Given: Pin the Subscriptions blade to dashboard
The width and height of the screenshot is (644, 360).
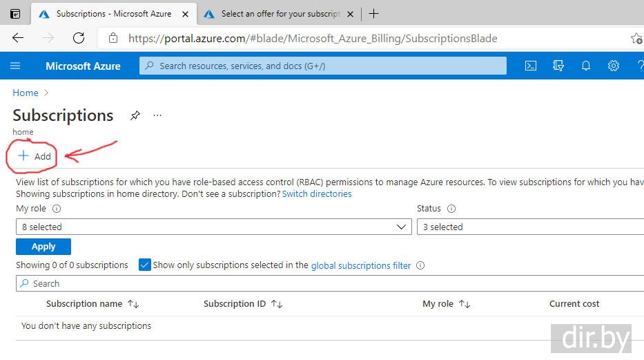Looking at the screenshot, I should [x=135, y=115].
